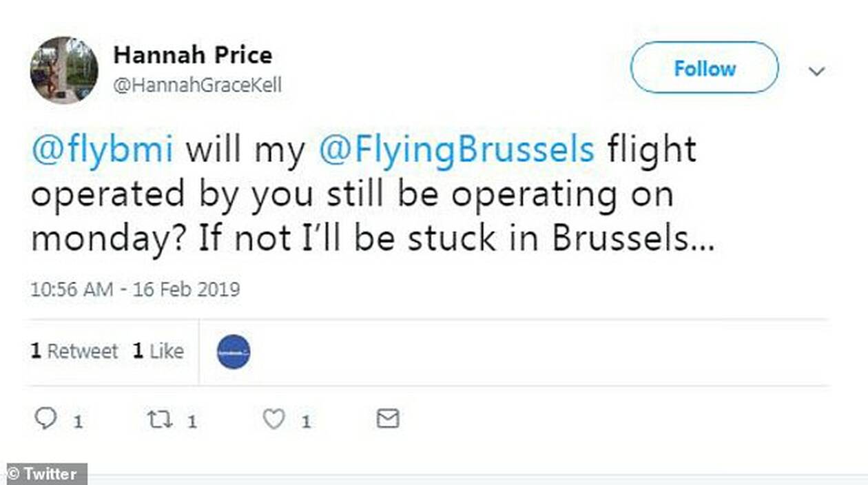Click Hannah Price's profile picture
Screen dimensions: 868x485
tap(64, 70)
